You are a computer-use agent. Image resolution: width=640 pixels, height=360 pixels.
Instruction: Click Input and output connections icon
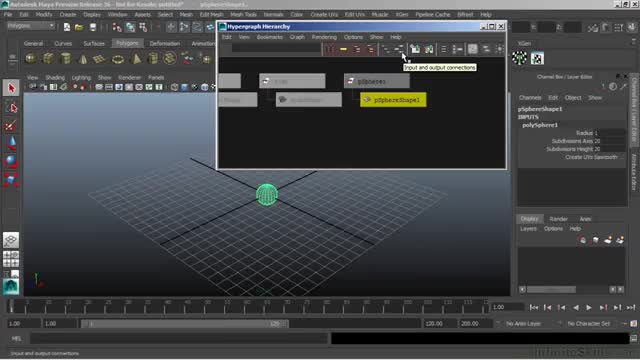pyautogui.click(x=399, y=49)
